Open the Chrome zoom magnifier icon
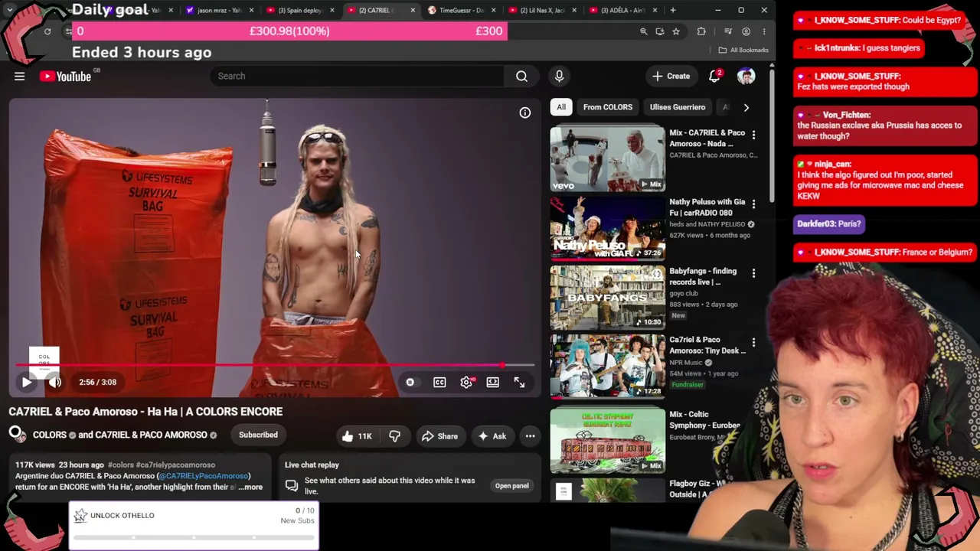 pos(644,31)
